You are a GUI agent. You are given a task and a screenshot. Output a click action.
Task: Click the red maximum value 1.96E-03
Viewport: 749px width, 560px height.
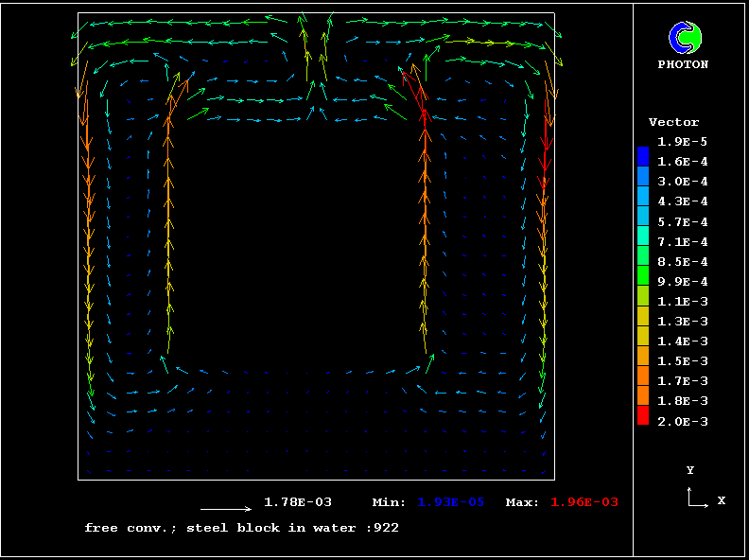pyautogui.click(x=584, y=502)
